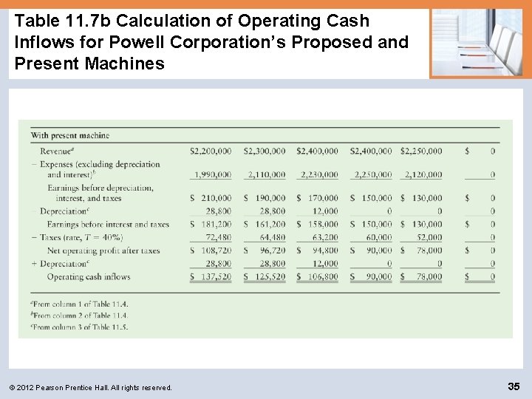Click the $170,000 earnings value

click(317, 198)
